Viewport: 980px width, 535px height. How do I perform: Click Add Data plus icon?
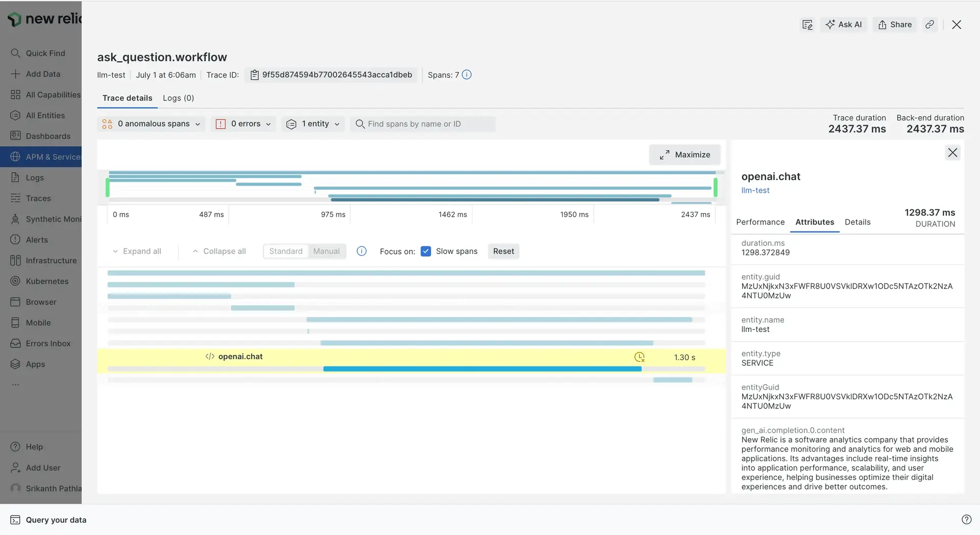(x=15, y=74)
